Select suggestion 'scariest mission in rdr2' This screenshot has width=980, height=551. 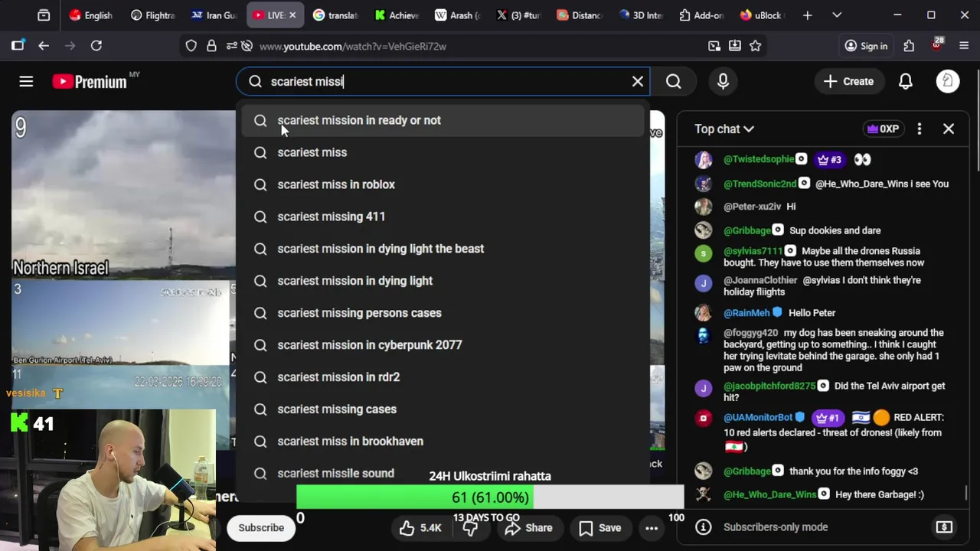point(443,377)
